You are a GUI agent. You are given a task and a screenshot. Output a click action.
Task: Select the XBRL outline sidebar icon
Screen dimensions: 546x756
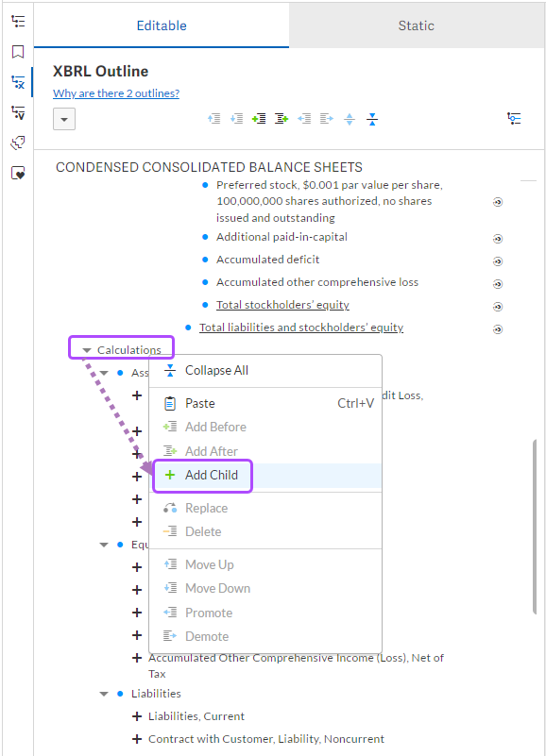click(18, 82)
